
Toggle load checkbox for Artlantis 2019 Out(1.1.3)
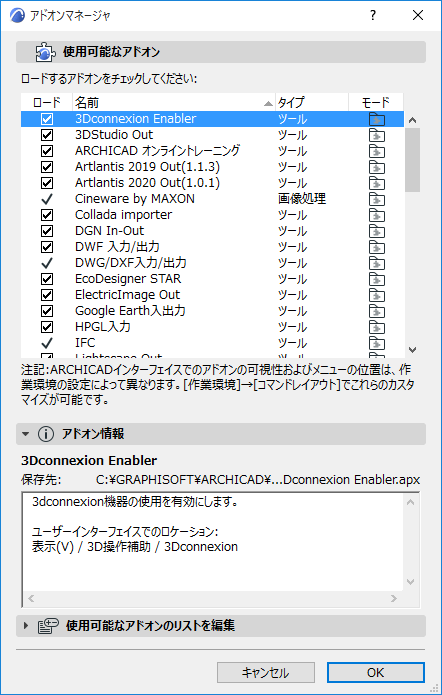point(47,167)
